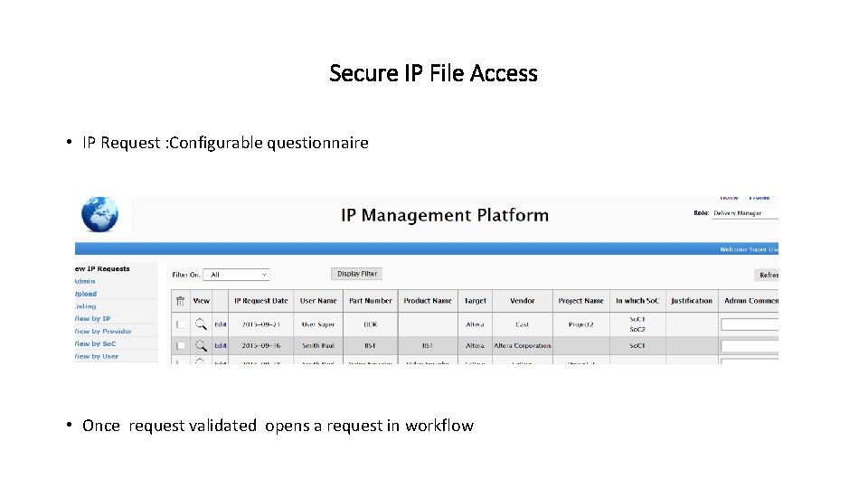Click the Part Number column header
Screen dimensions: 868x488
371,301
